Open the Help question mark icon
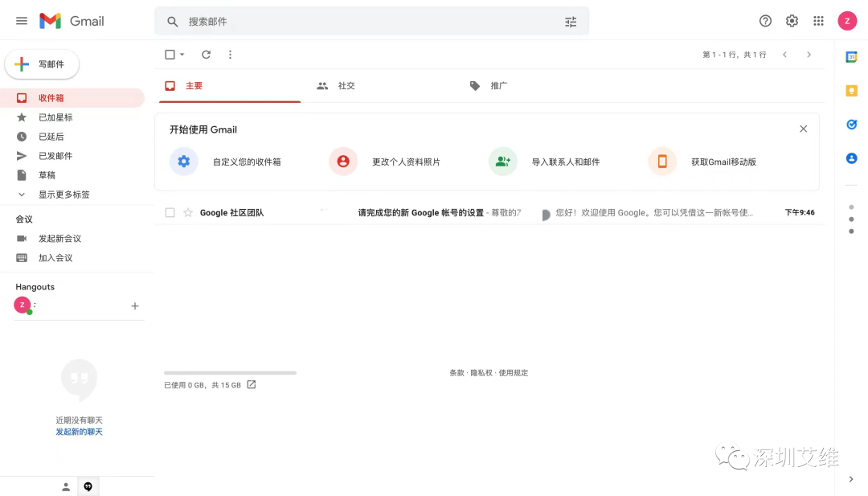Screen dimensions: 868x496 [765, 21]
